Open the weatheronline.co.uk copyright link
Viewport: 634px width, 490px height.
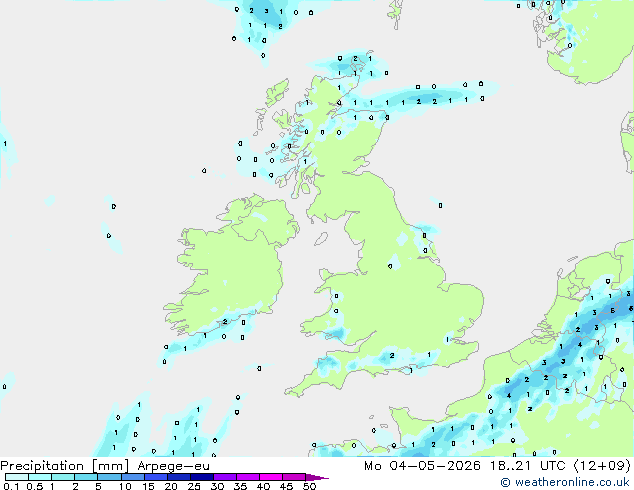coord(565,482)
